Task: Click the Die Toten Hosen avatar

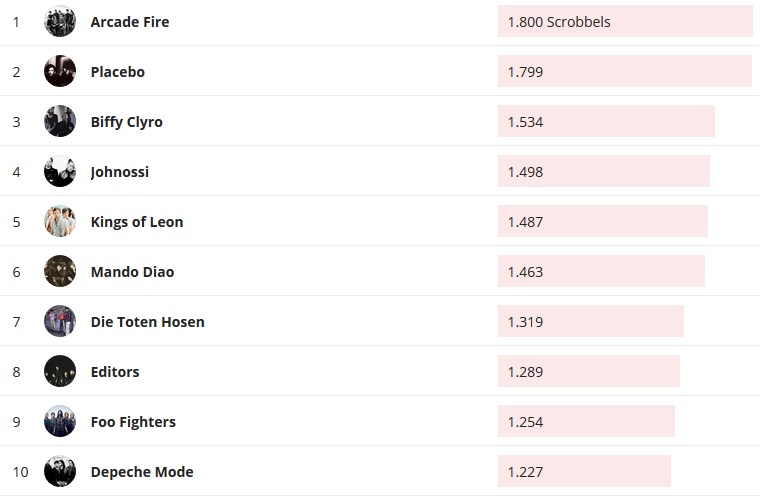Action: click(60, 321)
